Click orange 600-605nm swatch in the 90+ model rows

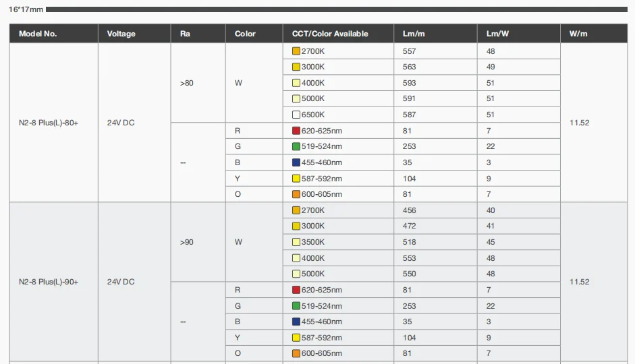tap(296, 353)
